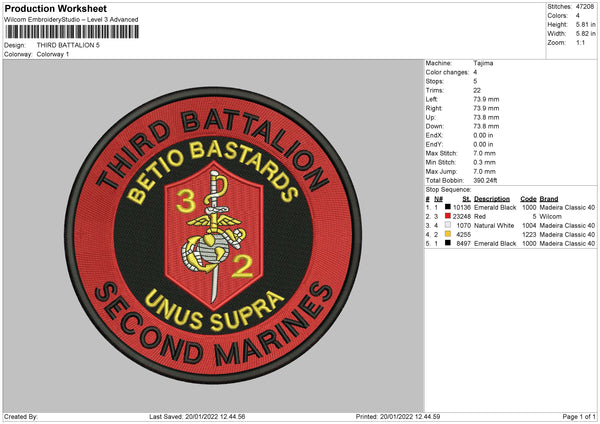Viewport: 600px width, 424px height.
Task: Click the Min Stitch value '0.3 mm'
Action: (484, 162)
